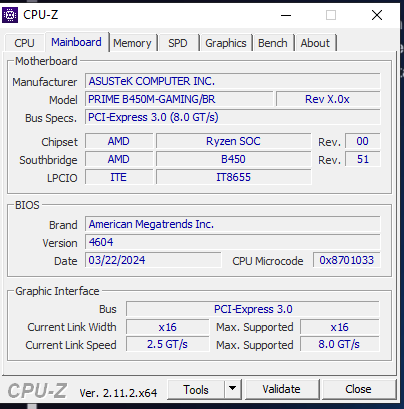The height and width of the screenshot is (409, 404).
Task: Click the Tools button
Action: (196, 389)
